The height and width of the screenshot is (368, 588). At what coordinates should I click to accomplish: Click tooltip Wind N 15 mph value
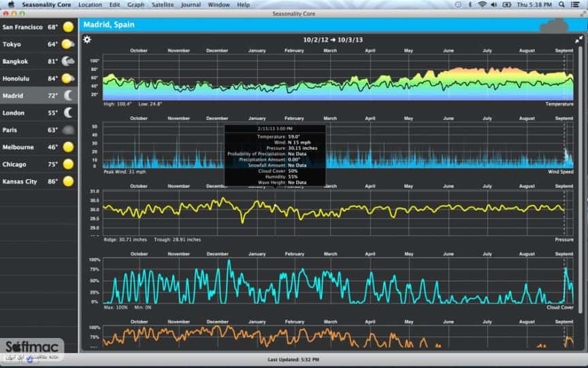(x=299, y=142)
